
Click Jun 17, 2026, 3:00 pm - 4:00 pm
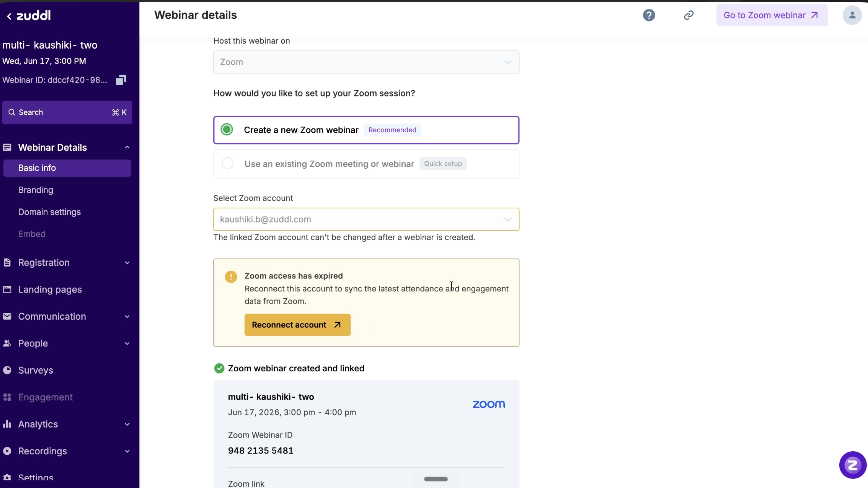click(292, 413)
